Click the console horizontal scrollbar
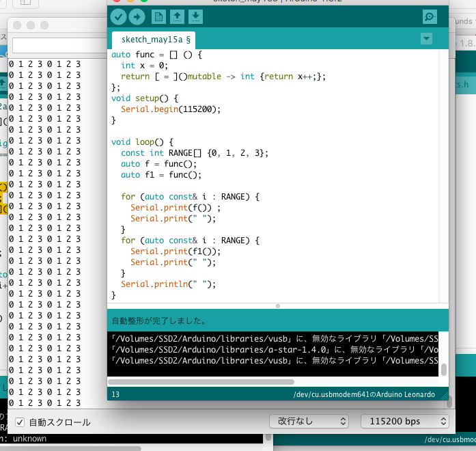476x451 pixels. click(x=201, y=382)
